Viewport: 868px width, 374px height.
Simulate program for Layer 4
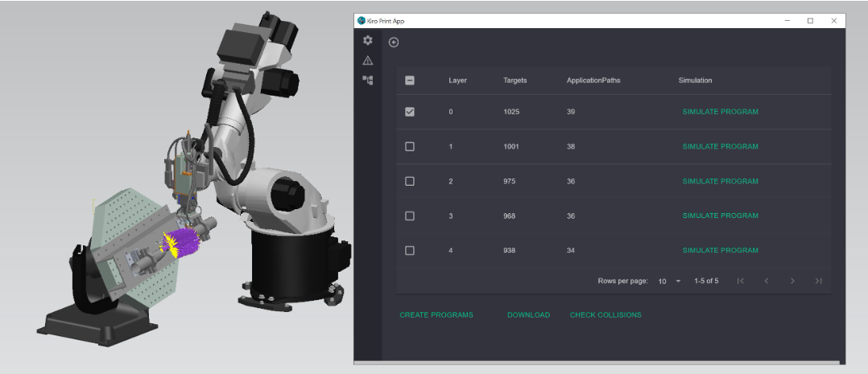coord(720,250)
